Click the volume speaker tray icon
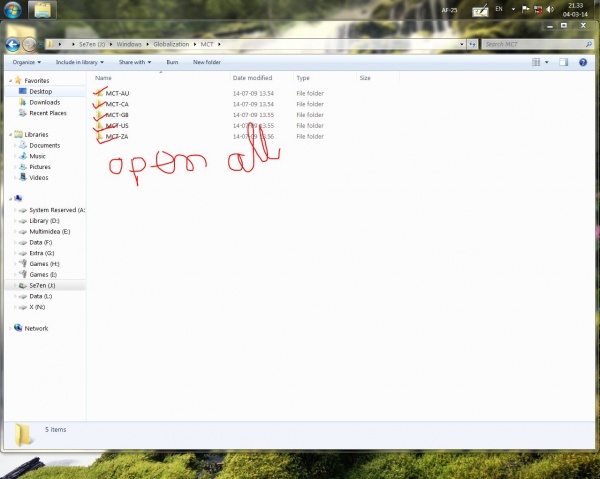This screenshot has width=600, height=479. coord(550,10)
